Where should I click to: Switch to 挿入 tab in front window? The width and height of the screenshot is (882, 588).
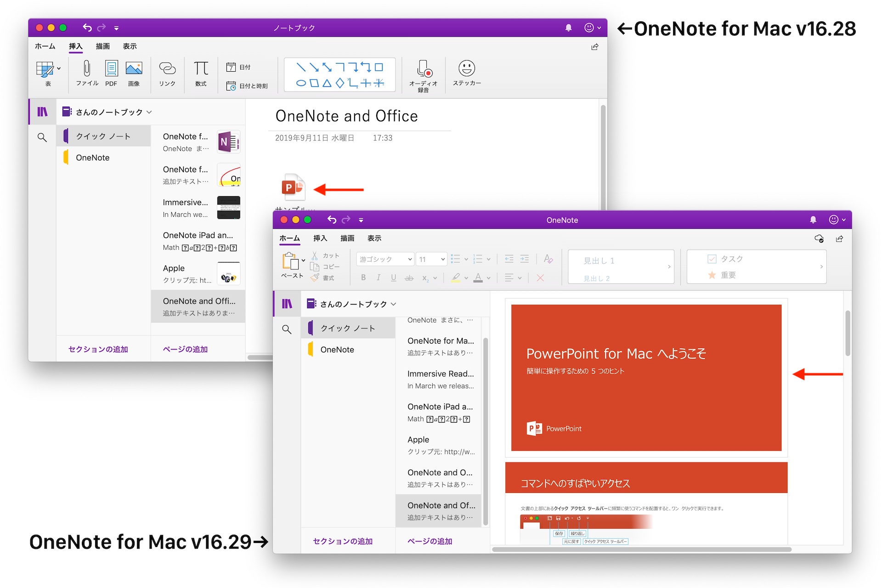(x=320, y=238)
